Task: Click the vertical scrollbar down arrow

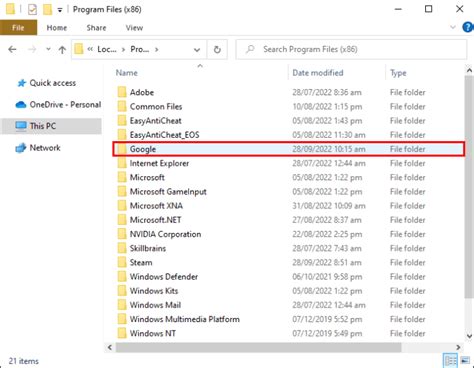Action: click(469, 336)
